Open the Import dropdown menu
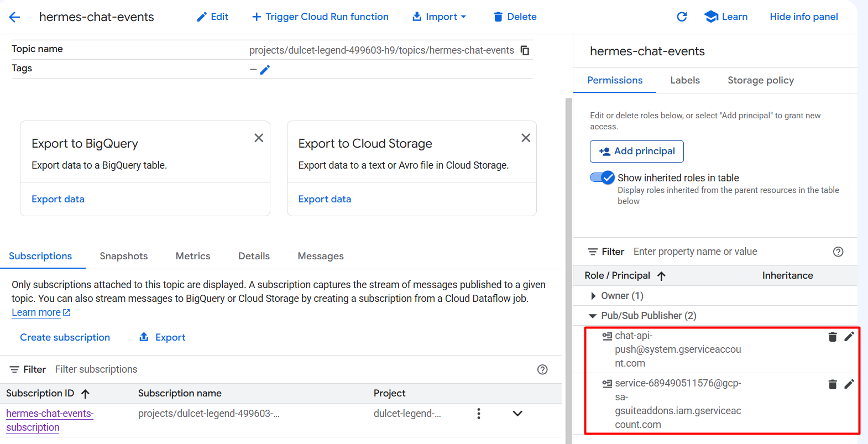Screen dimensions: 868x444 point(440,17)
